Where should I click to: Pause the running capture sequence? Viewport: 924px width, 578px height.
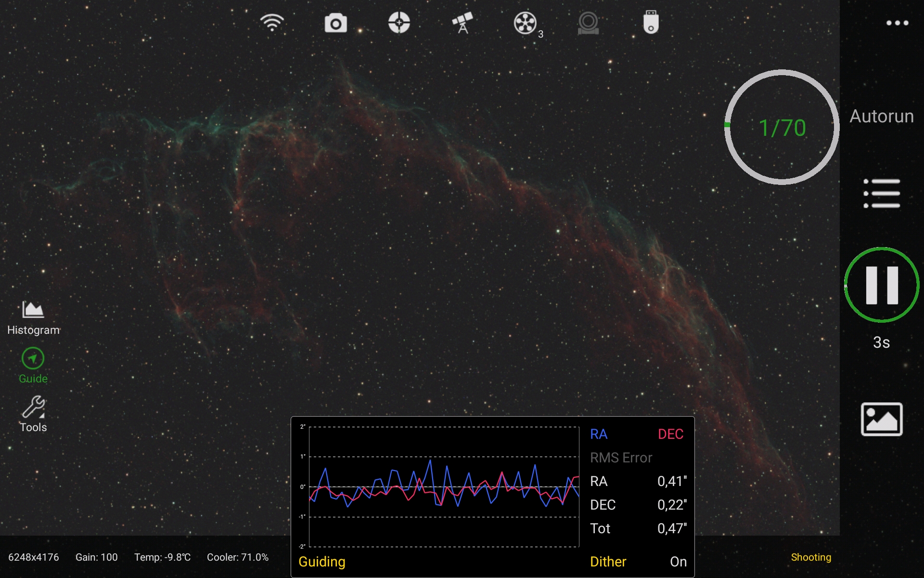[x=881, y=284]
